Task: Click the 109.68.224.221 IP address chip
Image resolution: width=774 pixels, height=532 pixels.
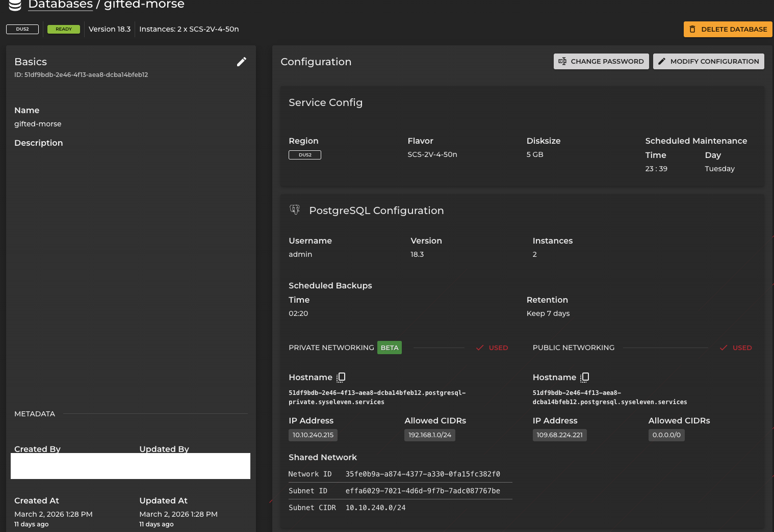Action: [559, 435]
